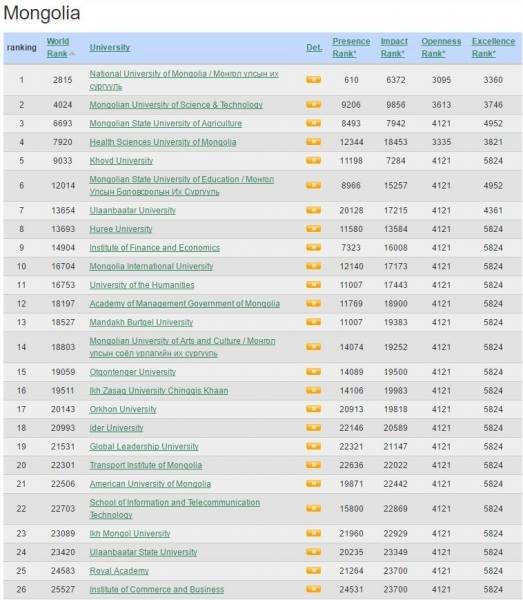The image size is (523, 600).
Task: Open the Otgontenger University link
Action: [133, 372]
